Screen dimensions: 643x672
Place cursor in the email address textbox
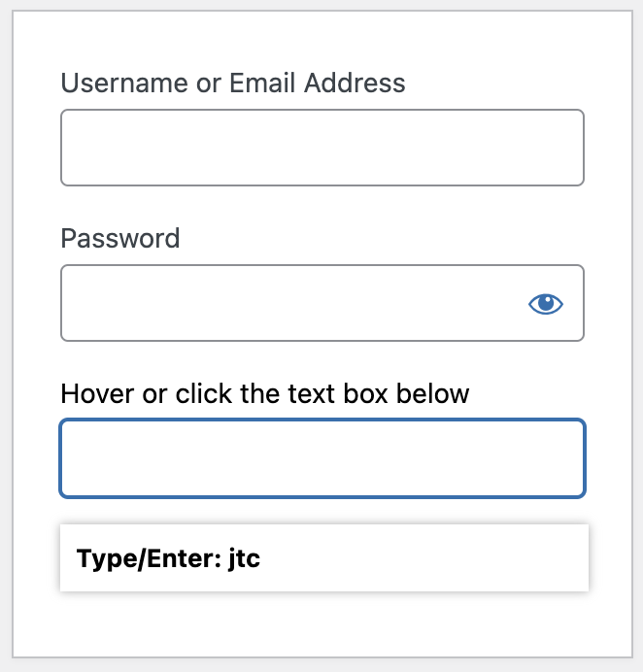pyautogui.click(x=322, y=148)
